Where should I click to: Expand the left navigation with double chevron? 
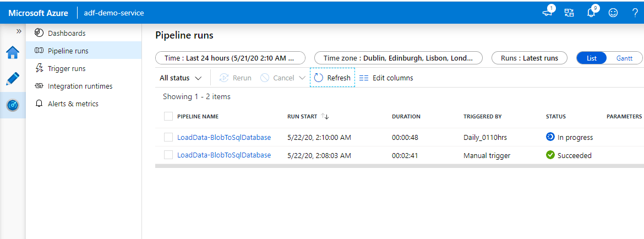tap(19, 31)
